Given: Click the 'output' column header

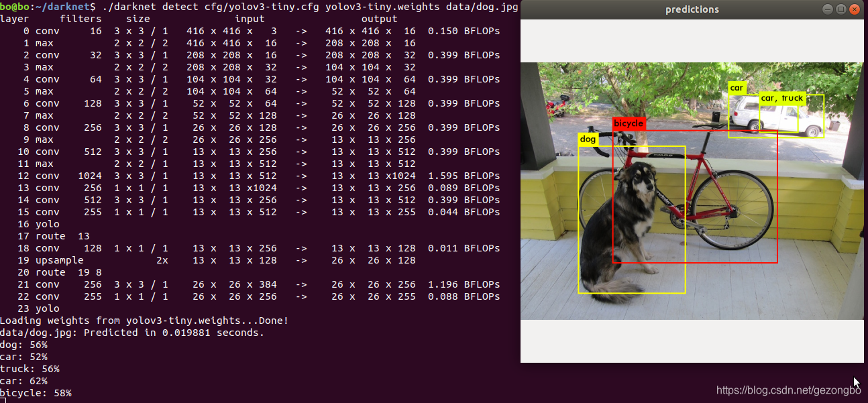Looking at the screenshot, I should pyautogui.click(x=380, y=19).
